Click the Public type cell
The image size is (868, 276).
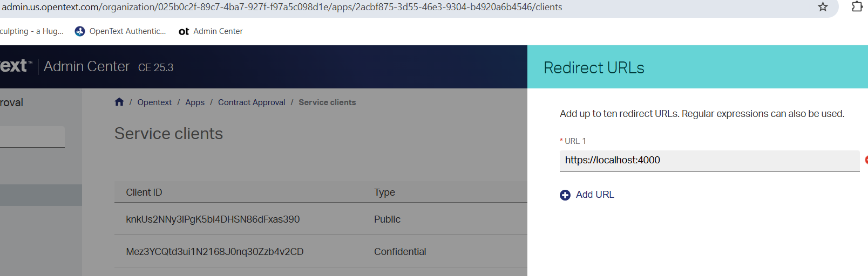tap(387, 219)
